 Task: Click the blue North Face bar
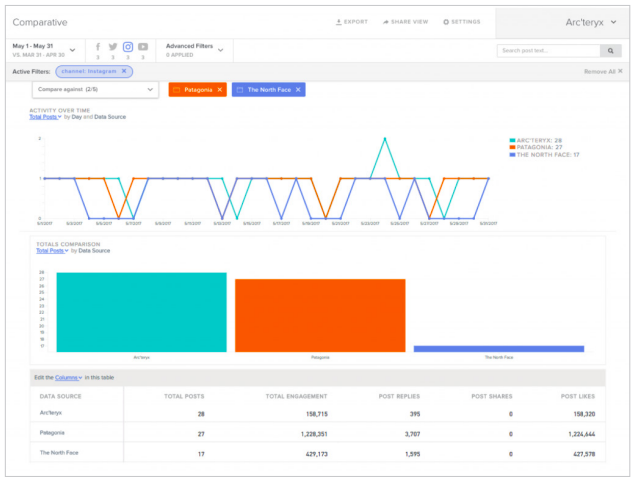click(x=499, y=349)
